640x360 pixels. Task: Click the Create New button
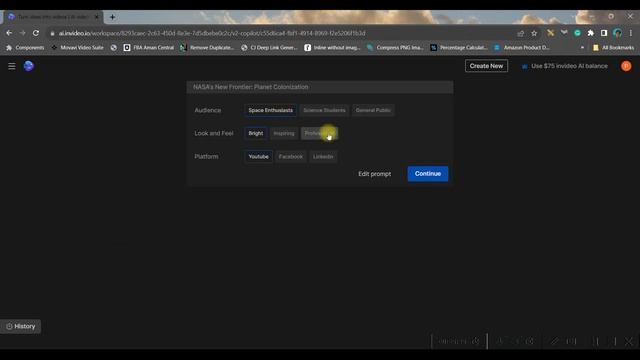(486, 66)
